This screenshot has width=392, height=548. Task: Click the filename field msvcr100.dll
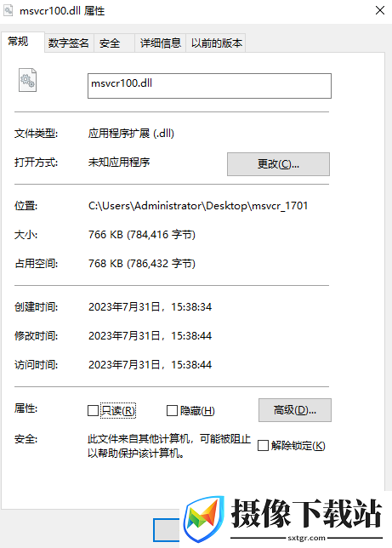click(209, 86)
